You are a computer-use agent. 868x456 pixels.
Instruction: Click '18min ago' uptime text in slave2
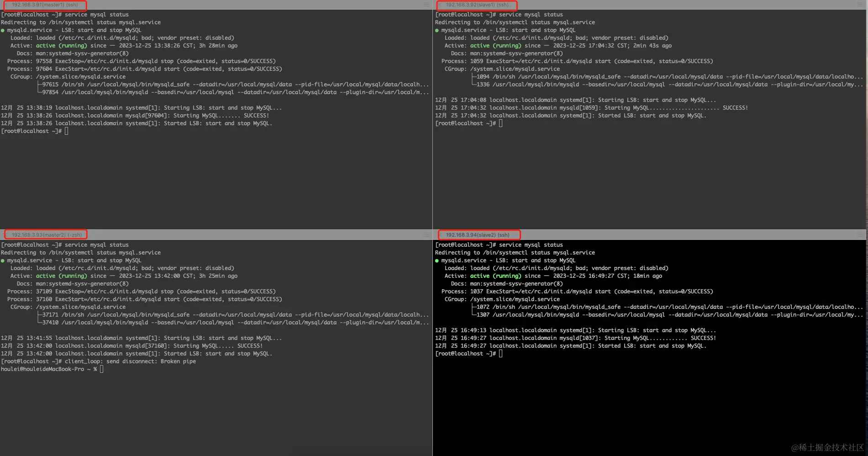coord(647,276)
